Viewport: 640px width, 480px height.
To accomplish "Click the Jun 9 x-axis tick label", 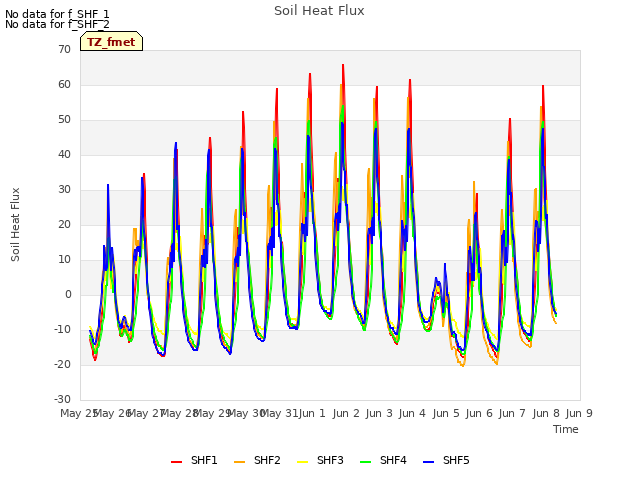I will coord(579,413).
